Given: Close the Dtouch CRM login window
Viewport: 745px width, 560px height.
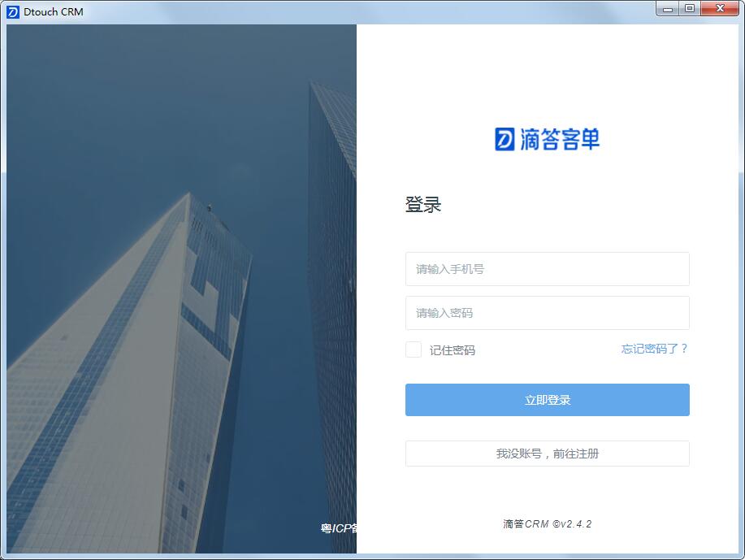Looking at the screenshot, I should click(x=720, y=9).
